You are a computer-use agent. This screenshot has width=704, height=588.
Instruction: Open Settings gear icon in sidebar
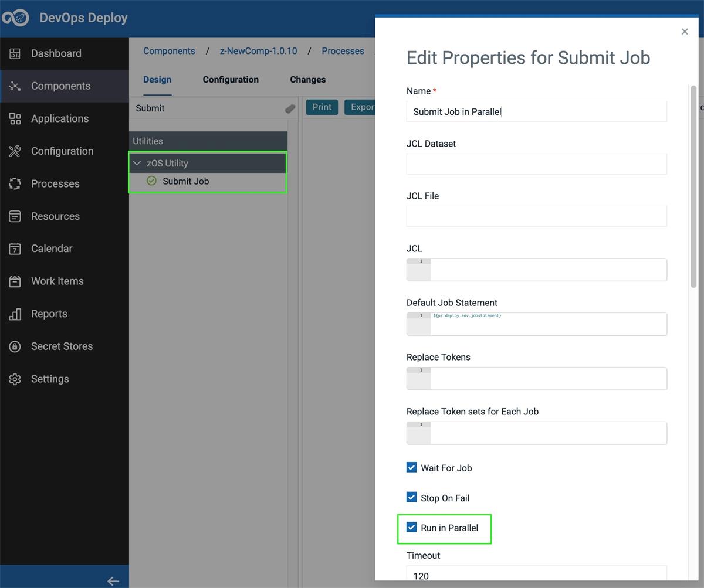(15, 379)
